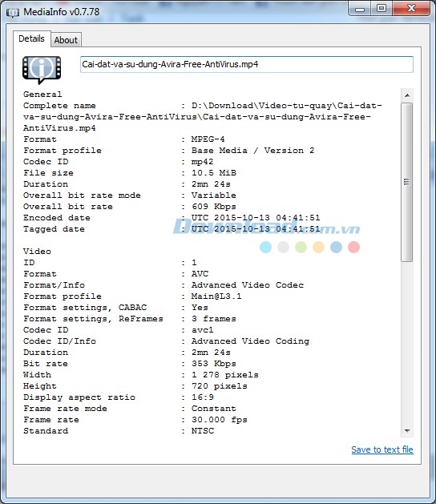This screenshot has width=436, height=504.
Task: Click the 'Codec ID/Info' label
Action: pos(59,341)
